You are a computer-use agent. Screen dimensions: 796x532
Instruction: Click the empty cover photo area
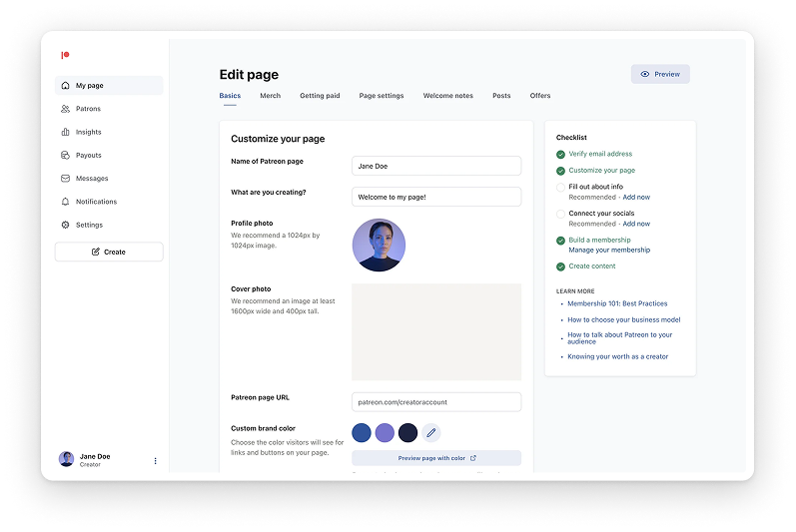(436, 331)
